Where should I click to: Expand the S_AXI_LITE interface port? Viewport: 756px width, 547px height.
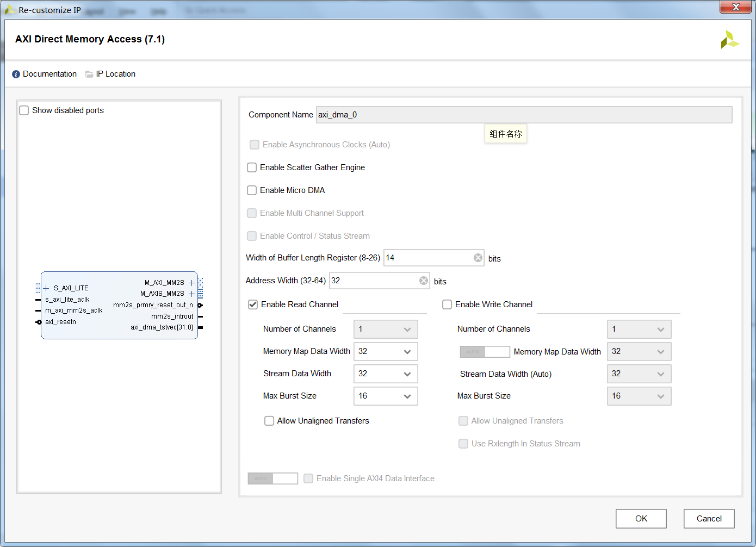click(x=46, y=288)
